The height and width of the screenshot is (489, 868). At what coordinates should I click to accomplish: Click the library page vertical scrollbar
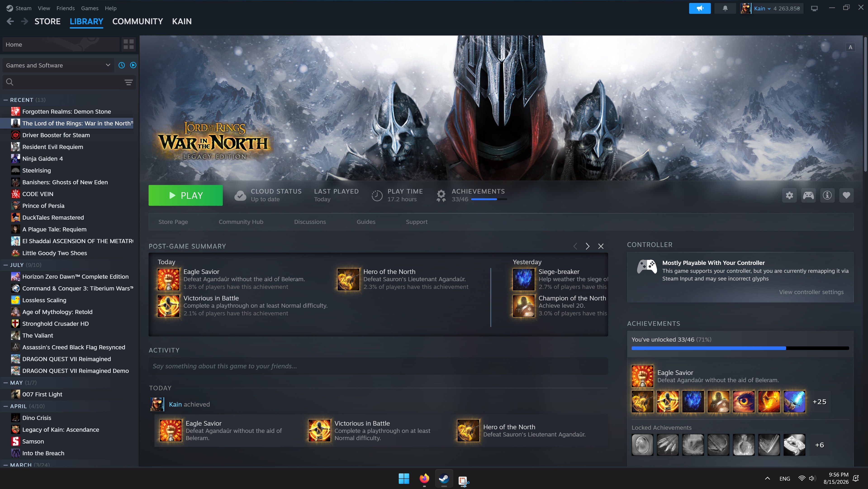(x=865, y=105)
